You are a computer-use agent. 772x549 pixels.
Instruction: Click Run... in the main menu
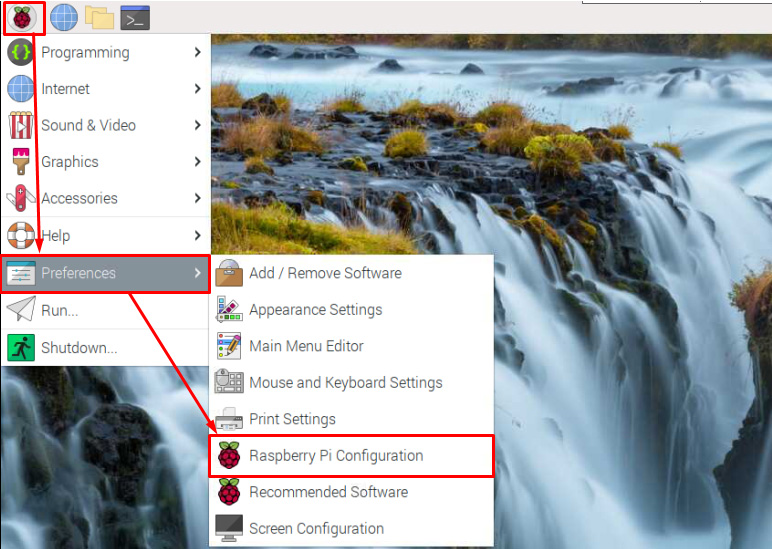pyautogui.click(x=59, y=310)
